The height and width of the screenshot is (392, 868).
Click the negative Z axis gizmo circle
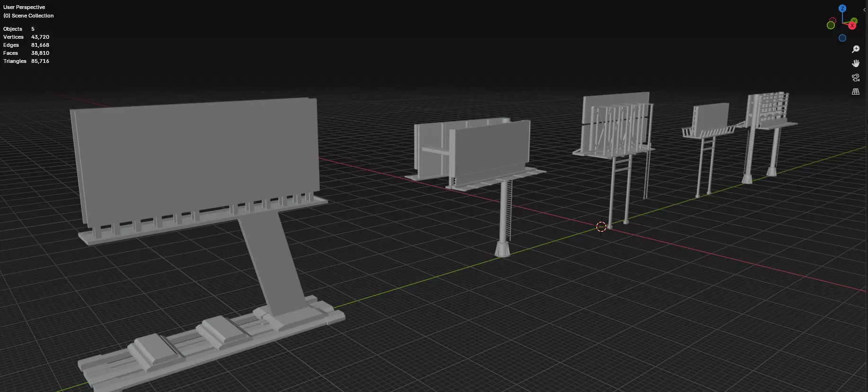tap(842, 38)
